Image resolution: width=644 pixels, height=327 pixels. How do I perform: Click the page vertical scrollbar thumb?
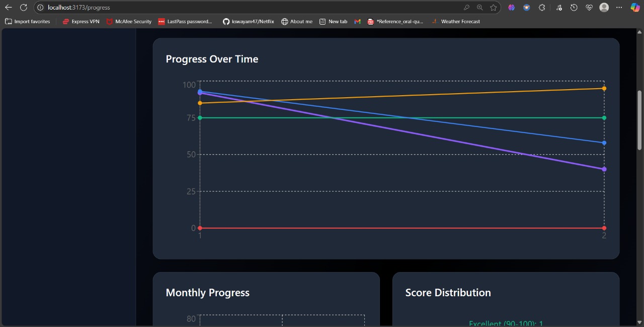click(639, 120)
